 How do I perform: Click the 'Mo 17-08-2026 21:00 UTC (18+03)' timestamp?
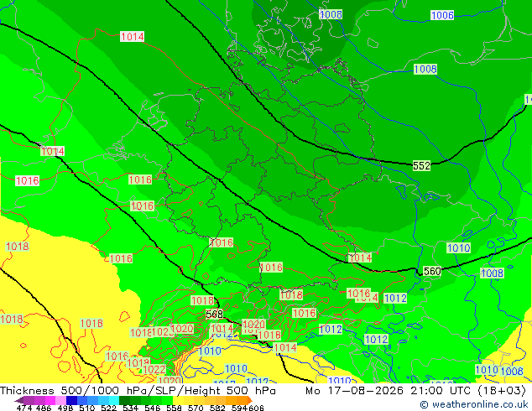tap(415, 391)
